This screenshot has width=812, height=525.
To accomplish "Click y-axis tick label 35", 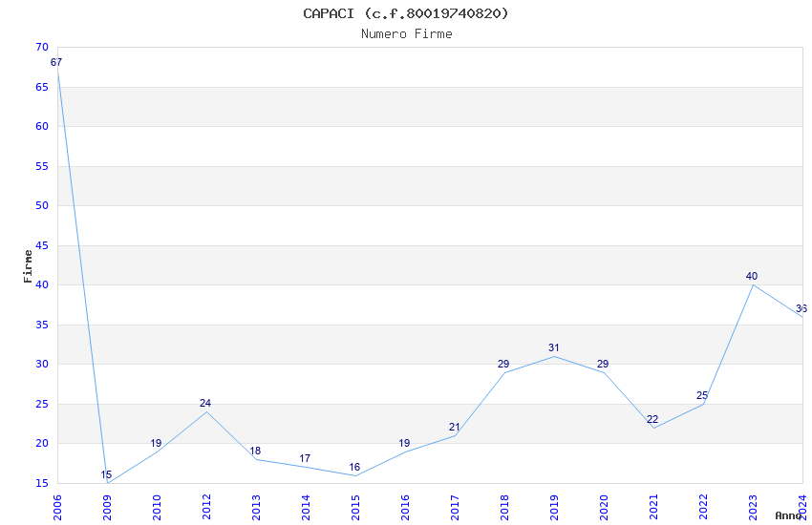I will click(42, 325).
